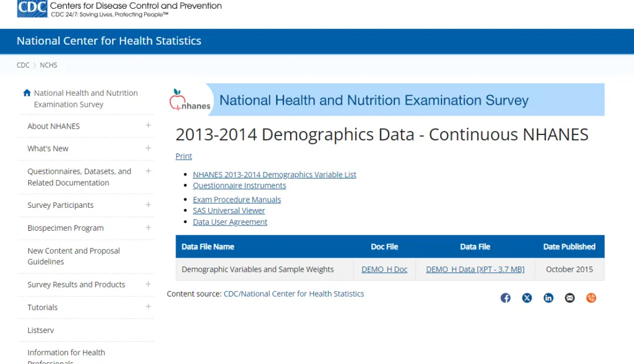Expand What's New section
The height and width of the screenshot is (364, 634).
(x=149, y=148)
